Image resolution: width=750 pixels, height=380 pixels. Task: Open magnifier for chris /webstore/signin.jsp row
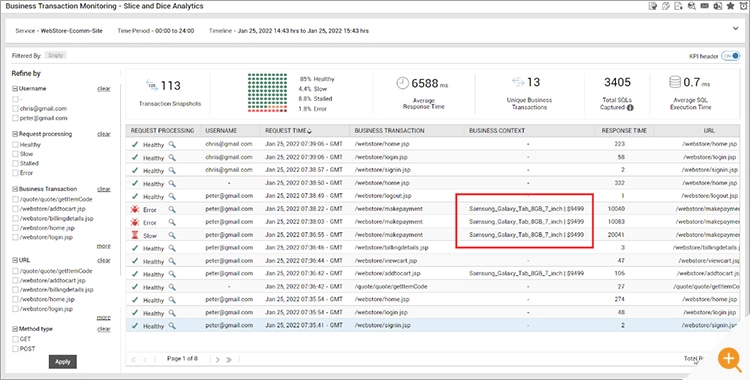point(172,170)
